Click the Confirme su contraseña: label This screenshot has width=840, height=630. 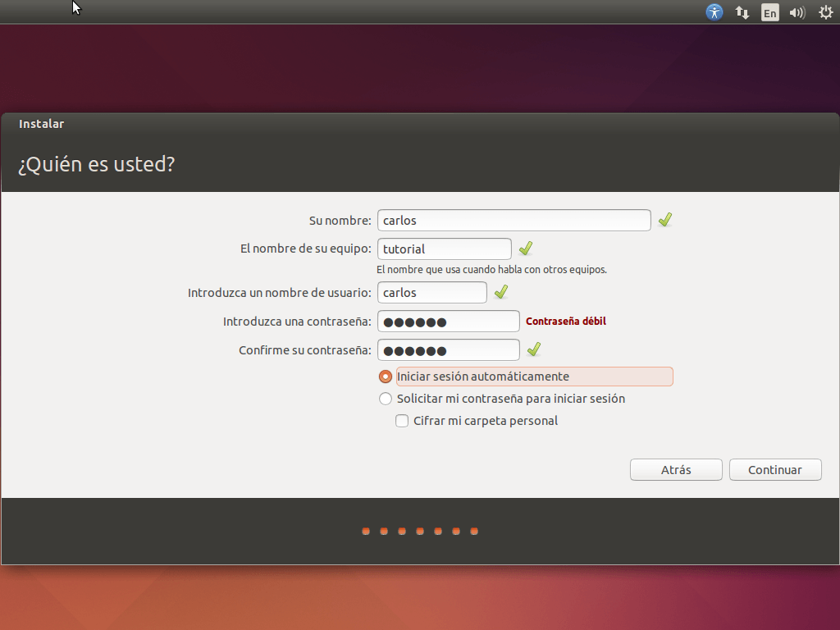(x=305, y=350)
